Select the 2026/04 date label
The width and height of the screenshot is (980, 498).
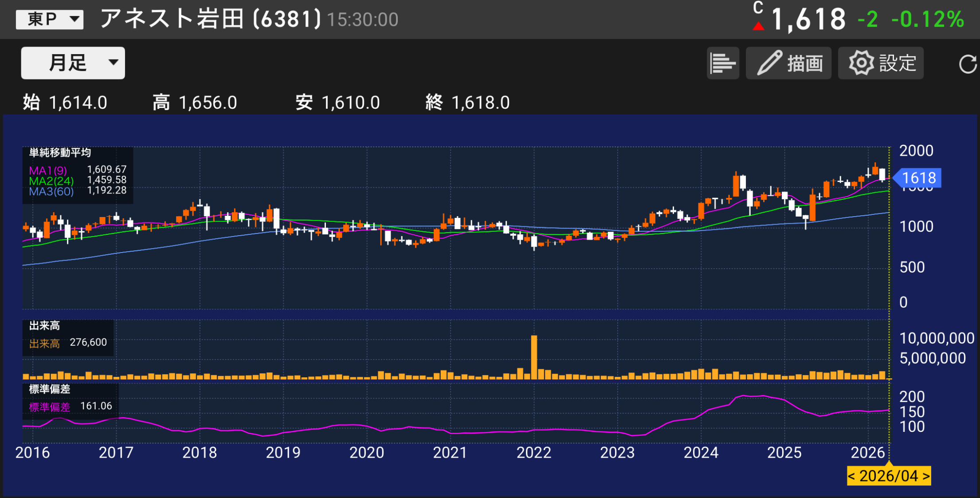(888, 476)
